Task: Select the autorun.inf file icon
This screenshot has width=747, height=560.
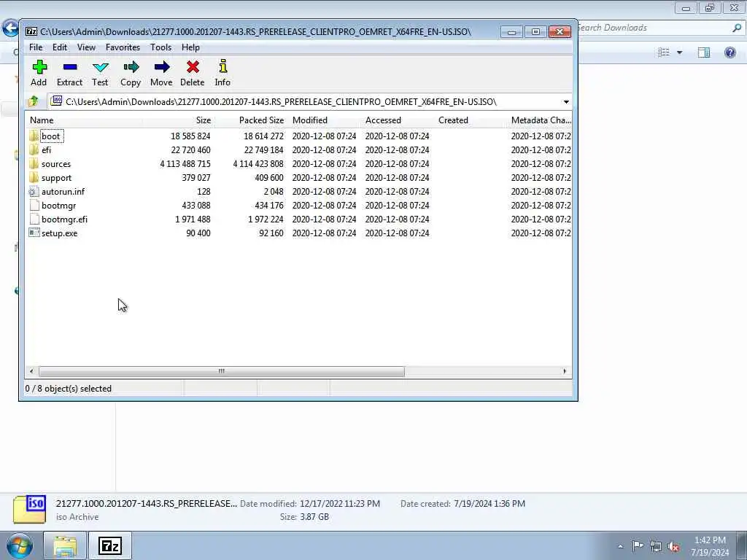Action: (34, 192)
